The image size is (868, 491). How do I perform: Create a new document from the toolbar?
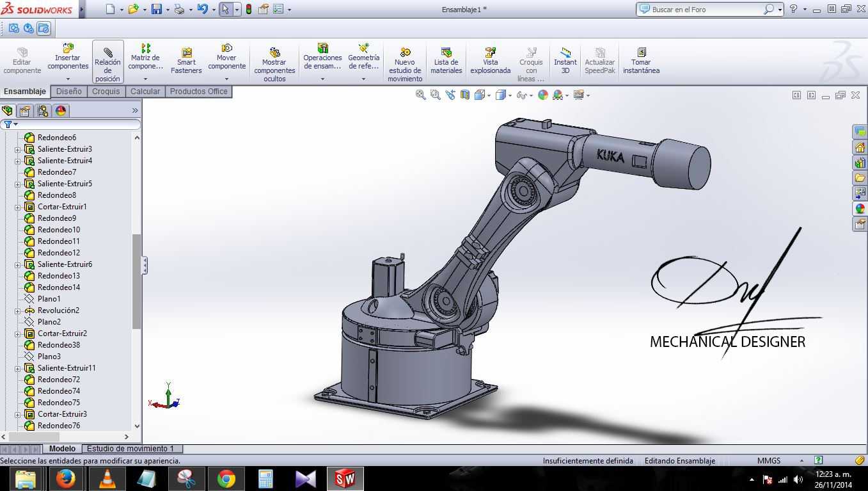click(110, 10)
